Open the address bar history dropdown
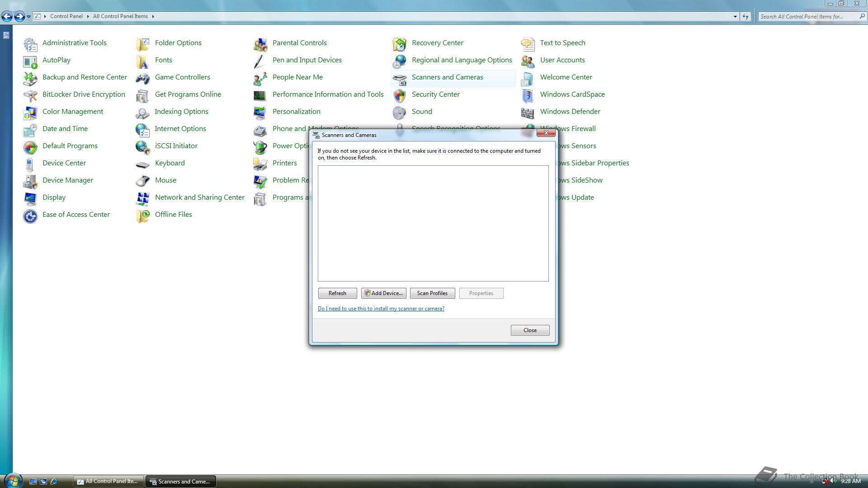Image resolution: width=868 pixels, height=488 pixels. pos(735,17)
